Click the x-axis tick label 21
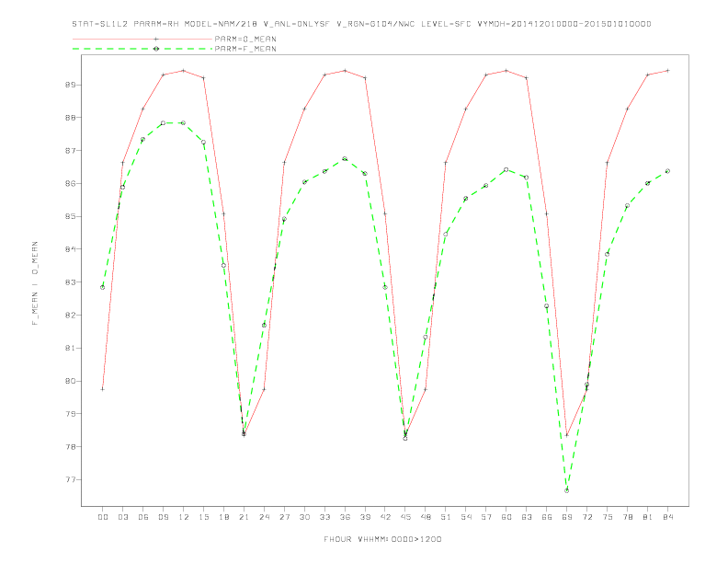The image size is (728, 563). [244, 517]
